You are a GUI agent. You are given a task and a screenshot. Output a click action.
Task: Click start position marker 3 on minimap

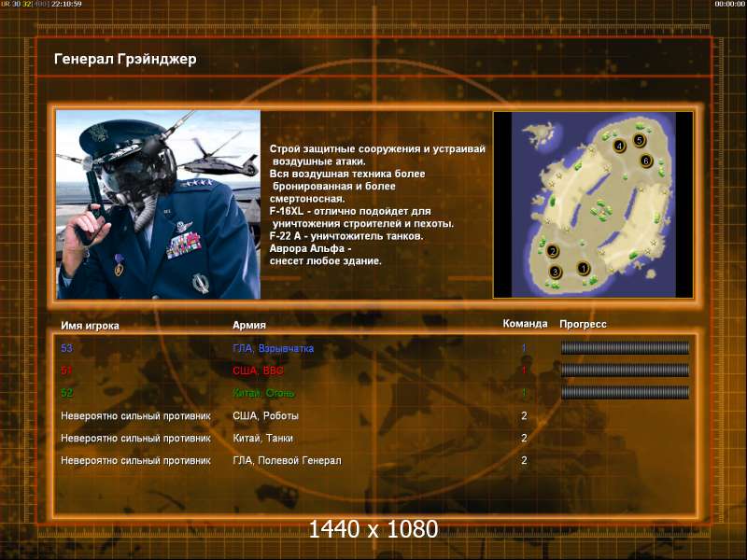(555, 272)
